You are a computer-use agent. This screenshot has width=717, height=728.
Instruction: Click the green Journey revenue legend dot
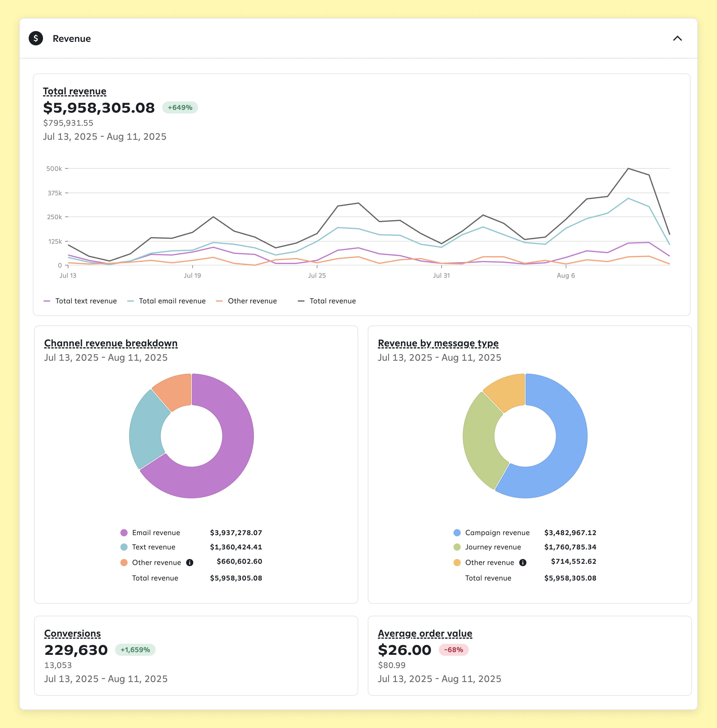[457, 547]
